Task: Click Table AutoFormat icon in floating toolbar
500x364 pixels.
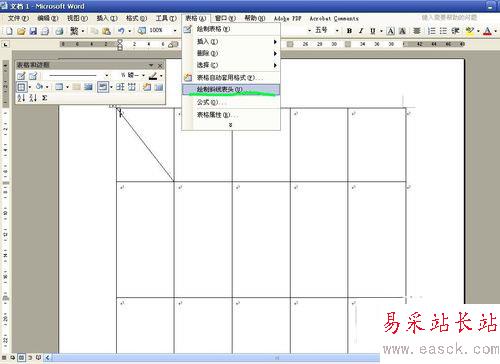Action: click(147, 87)
